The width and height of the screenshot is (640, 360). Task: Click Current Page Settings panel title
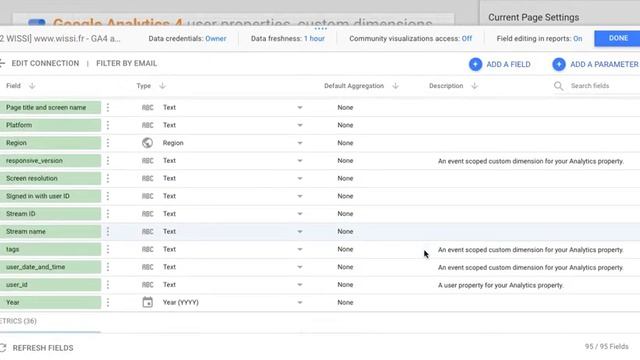click(533, 18)
